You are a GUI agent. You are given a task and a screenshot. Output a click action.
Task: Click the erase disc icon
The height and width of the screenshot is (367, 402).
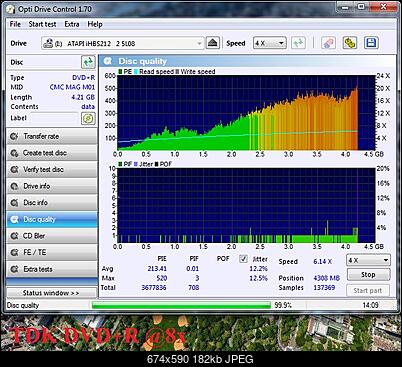tap(328, 43)
